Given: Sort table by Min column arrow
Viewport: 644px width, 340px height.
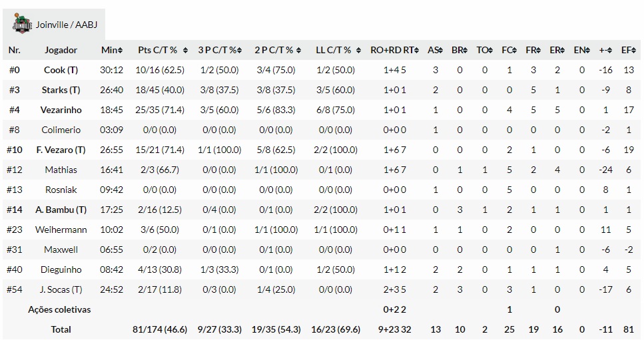Looking at the screenshot, I should 121,50.
